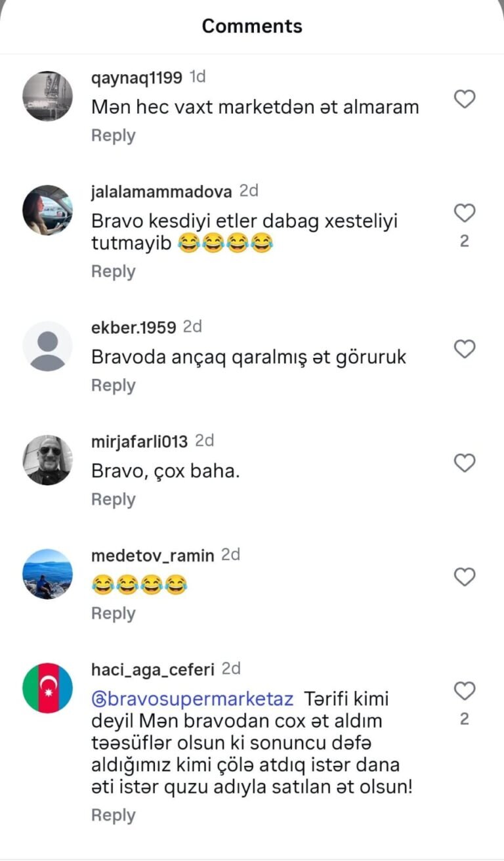The height and width of the screenshot is (861, 504).
Task: Tap heart next to 'Bravo, çox baha.'
Action: coord(465,464)
